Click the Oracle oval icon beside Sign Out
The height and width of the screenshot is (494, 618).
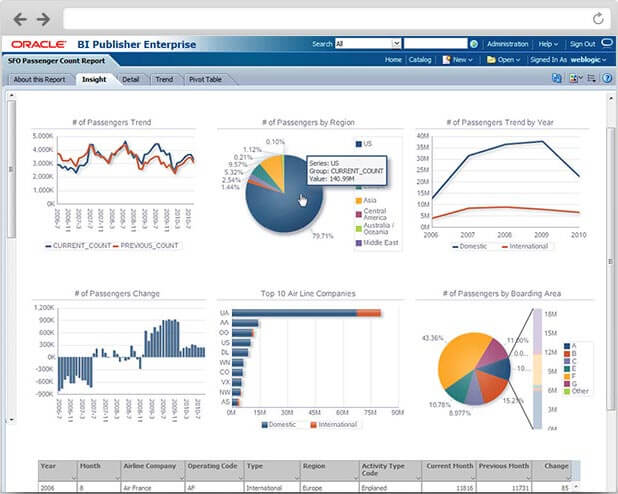point(607,43)
